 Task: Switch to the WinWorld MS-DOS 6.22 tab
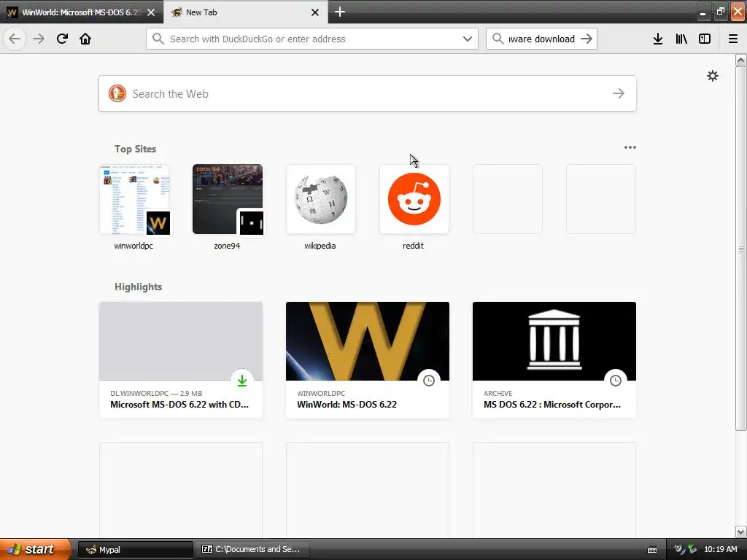82,12
